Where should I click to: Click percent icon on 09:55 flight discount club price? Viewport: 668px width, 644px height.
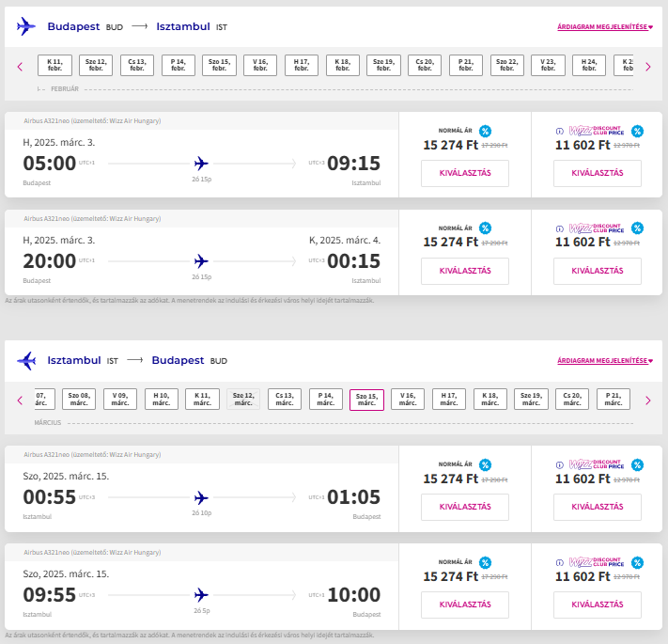[637, 561]
